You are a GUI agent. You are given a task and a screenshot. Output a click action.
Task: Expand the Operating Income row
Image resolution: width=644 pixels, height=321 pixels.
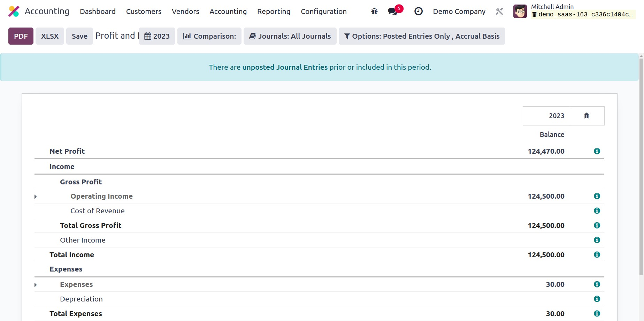click(36, 197)
